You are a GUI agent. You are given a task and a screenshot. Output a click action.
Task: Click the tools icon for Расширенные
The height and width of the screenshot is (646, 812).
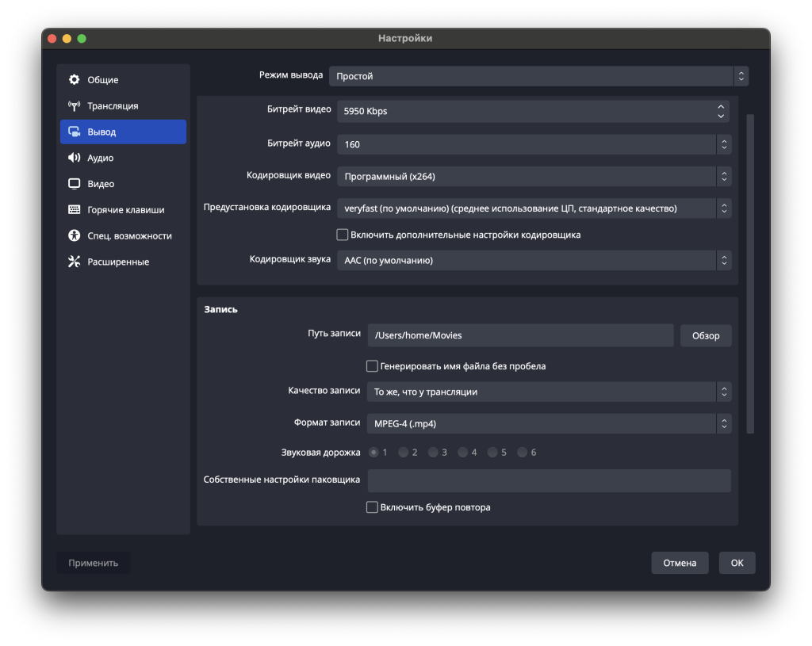74,262
